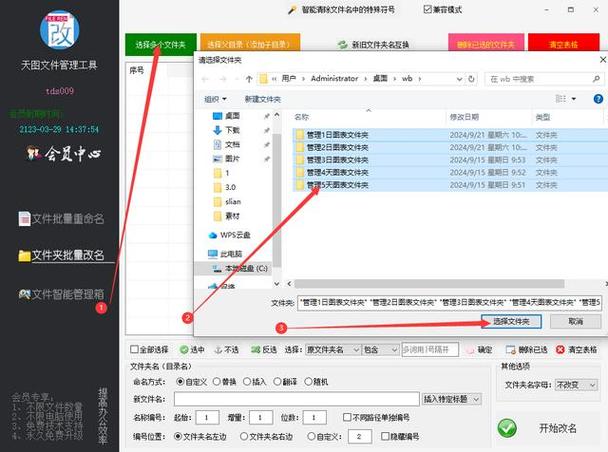Open 文件智能管理箱 in sidebar
Viewport: 608px width, 452px height.
tap(61, 294)
